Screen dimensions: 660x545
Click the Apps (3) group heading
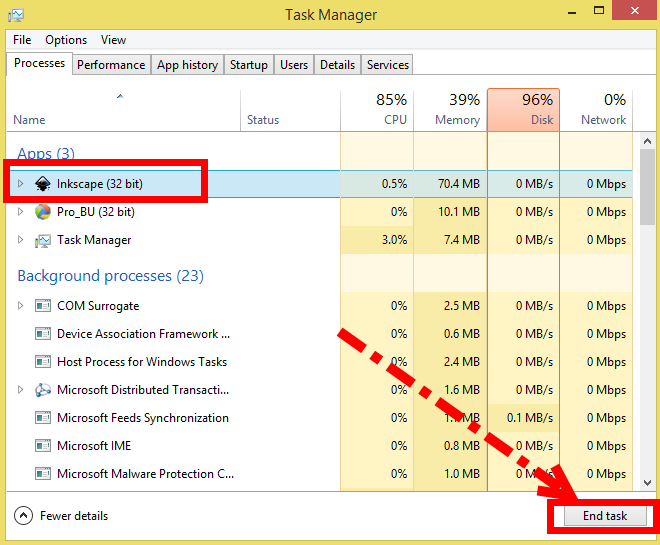pyautogui.click(x=46, y=153)
